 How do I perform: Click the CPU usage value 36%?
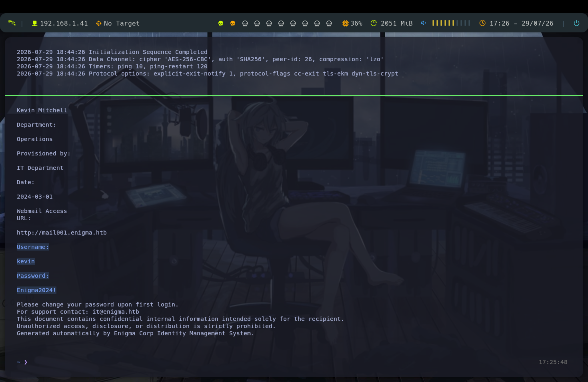(357, 23)
